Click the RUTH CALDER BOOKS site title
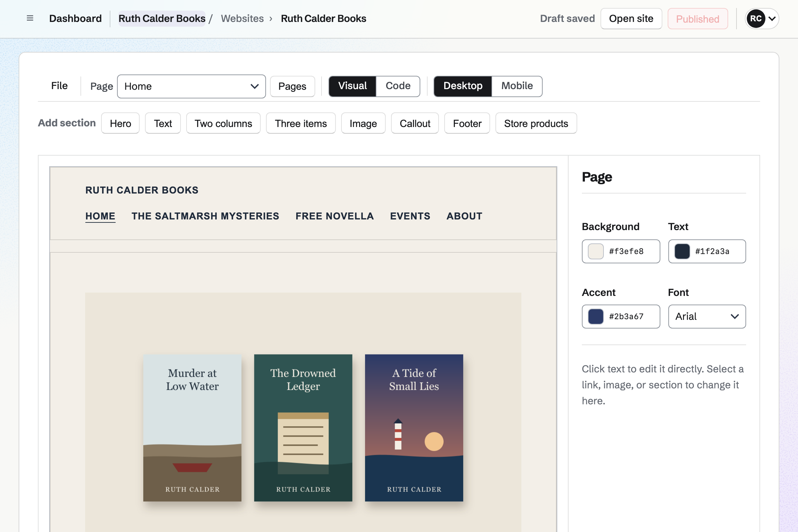798x532 pixels. coord(142,190)
